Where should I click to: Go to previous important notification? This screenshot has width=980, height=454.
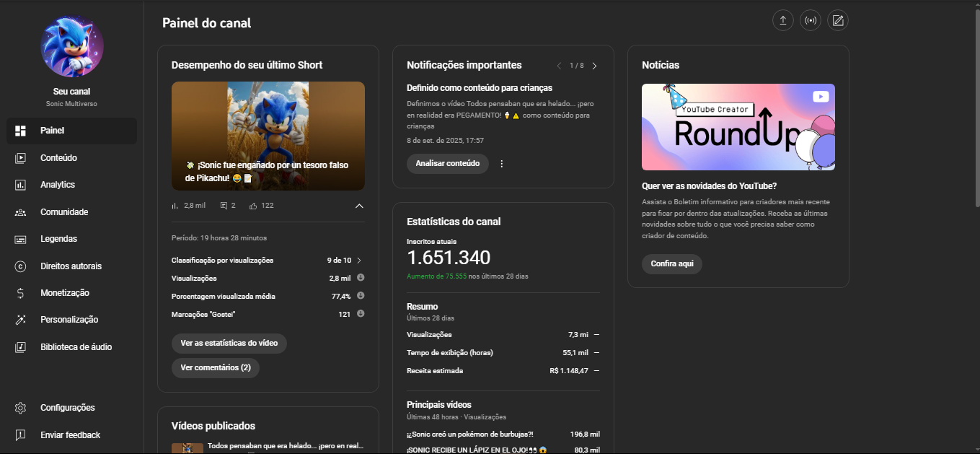(559, 66)
